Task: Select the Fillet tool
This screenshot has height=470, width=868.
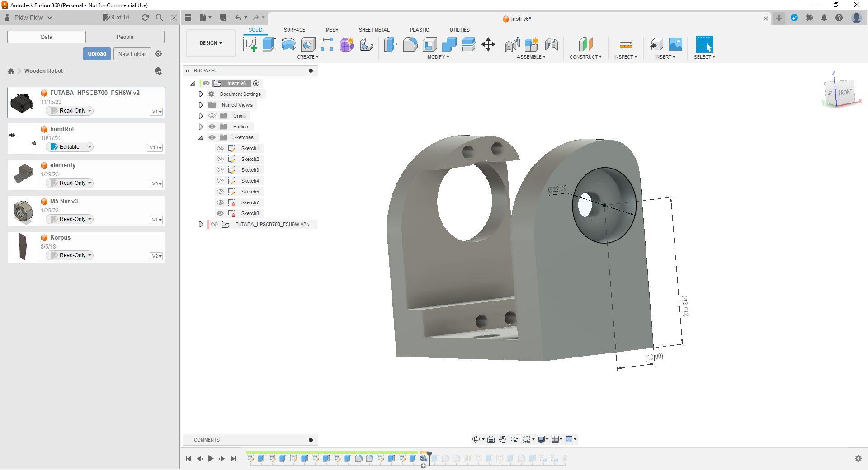Action: [410, 44]
